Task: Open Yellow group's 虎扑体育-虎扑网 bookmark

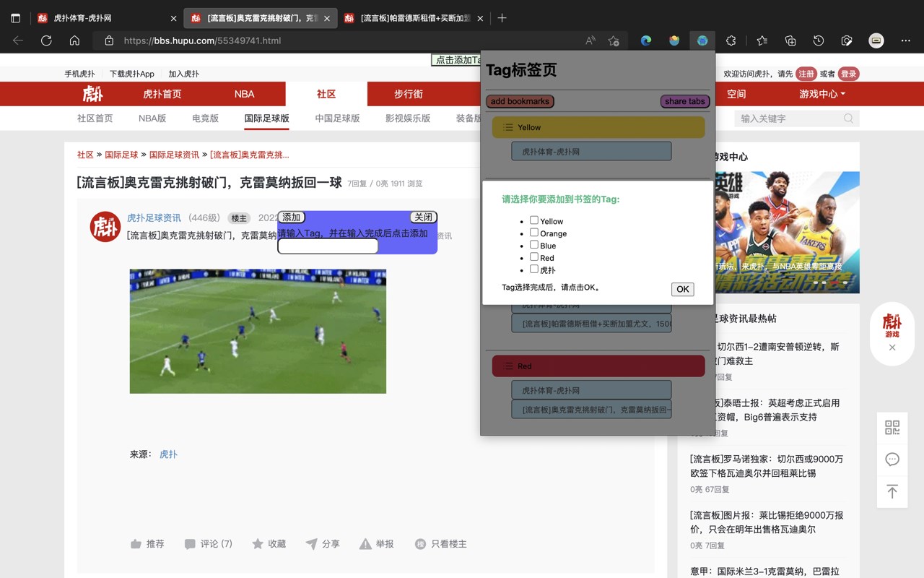Action: pos(591,152)
